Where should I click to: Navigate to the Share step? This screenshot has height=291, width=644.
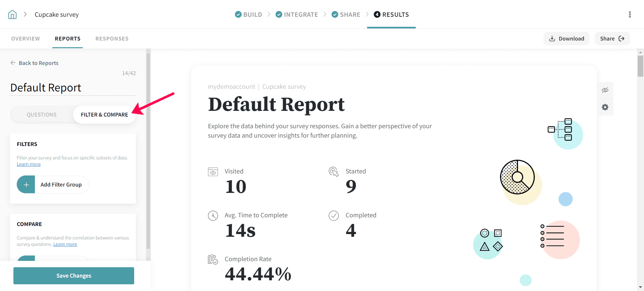[346, 14]
